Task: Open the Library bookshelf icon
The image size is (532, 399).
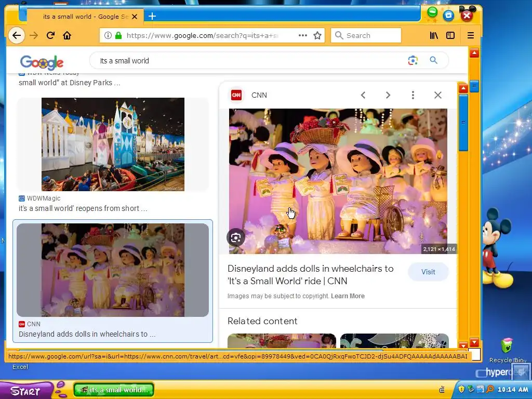Action: [x=434, y=35]
